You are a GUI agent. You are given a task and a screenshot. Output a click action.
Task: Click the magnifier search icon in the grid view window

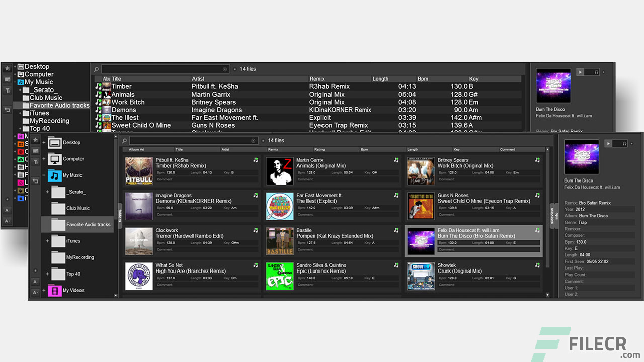pos(124,141)
